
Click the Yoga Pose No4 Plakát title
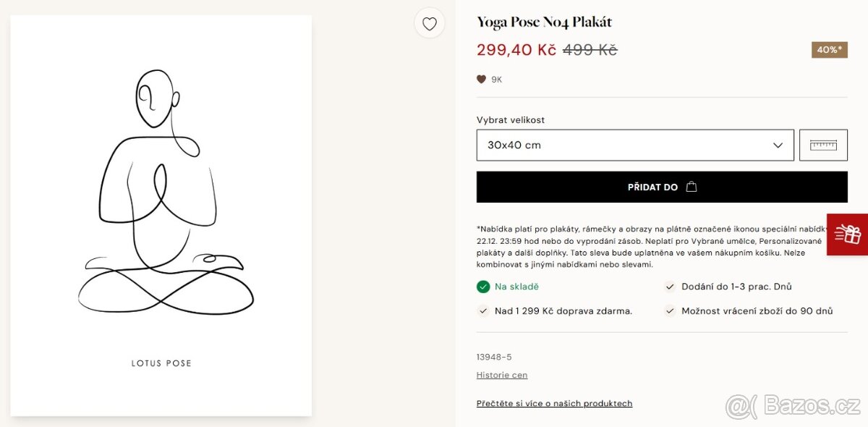point(545,22)
